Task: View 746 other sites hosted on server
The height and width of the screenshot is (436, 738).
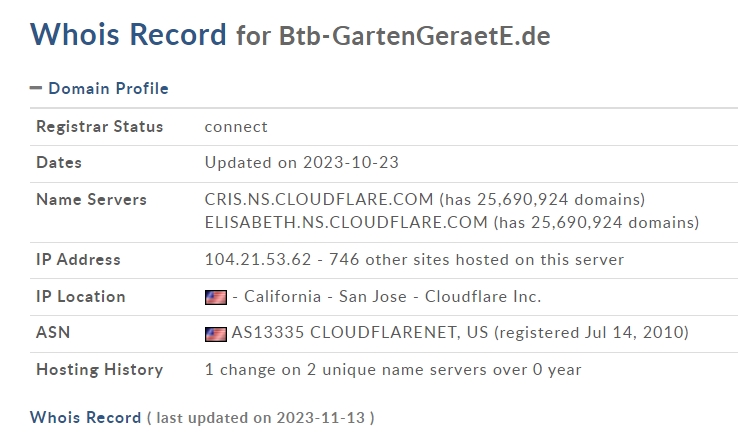Action: [x=476, y=259]
